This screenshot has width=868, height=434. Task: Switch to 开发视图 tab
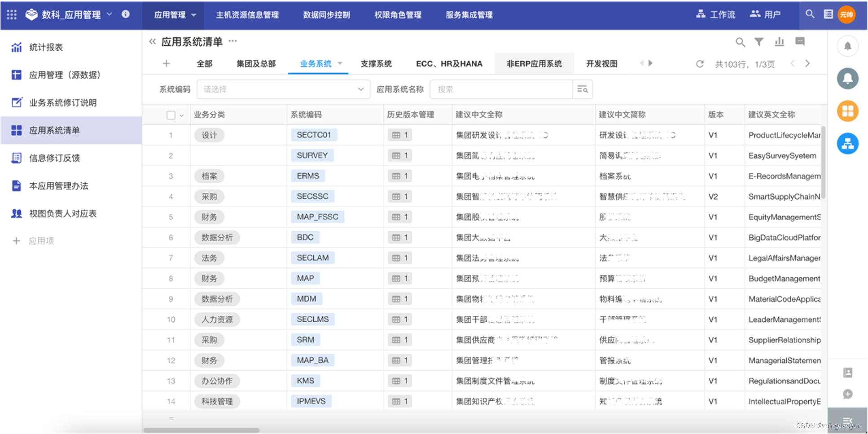pos(602,64)
